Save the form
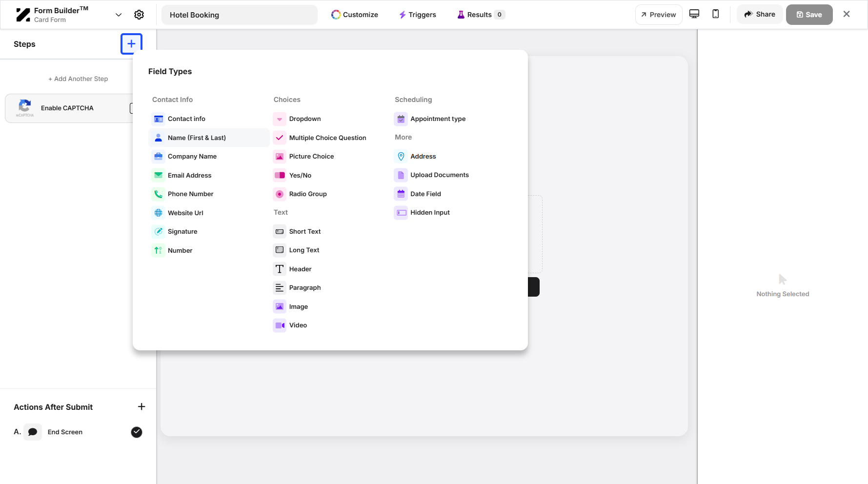 coord(809,15)
